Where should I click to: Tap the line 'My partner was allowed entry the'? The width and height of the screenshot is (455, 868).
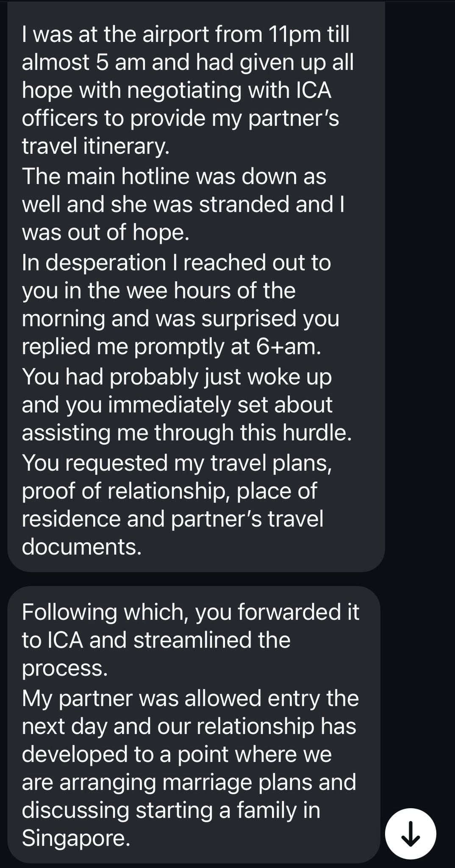coord(190,698)
